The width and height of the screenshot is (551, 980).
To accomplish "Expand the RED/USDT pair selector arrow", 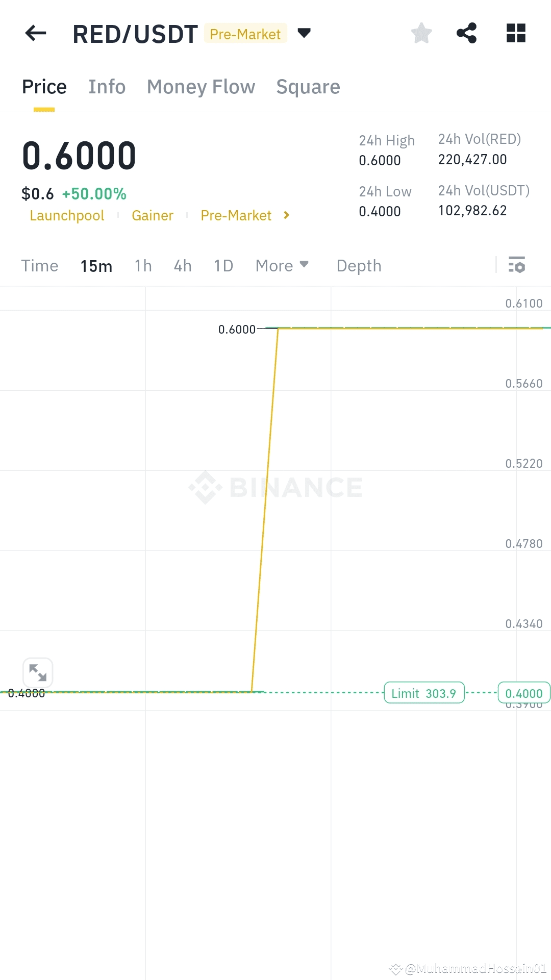I will [x=304, y=34].
